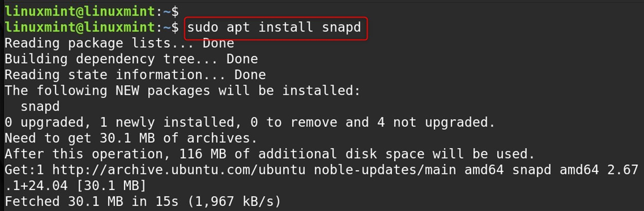644x211 pixels.
Task: Click the 'Fetched 30.1 MB in 15s' line
Action: point(143,201)
